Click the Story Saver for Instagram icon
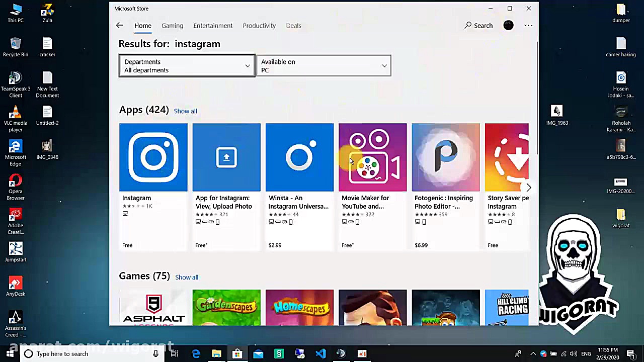Image resolution: width=644 pixels, height=362 pixels. pos(506,157)
